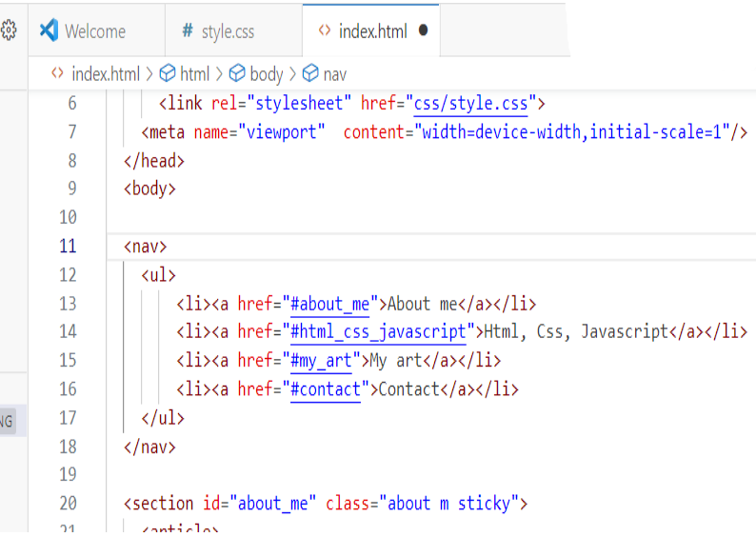Click the unsaved dot on index.html tab

424,30
